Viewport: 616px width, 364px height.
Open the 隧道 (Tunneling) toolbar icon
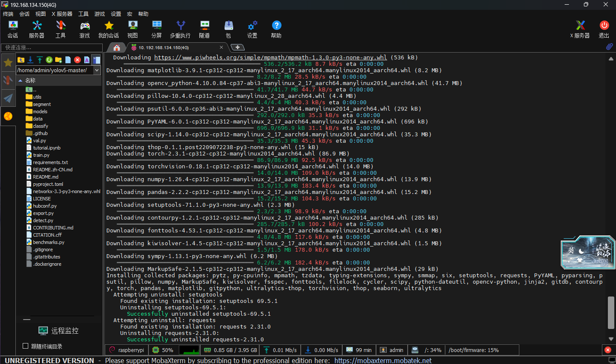(x=204, y=29)
